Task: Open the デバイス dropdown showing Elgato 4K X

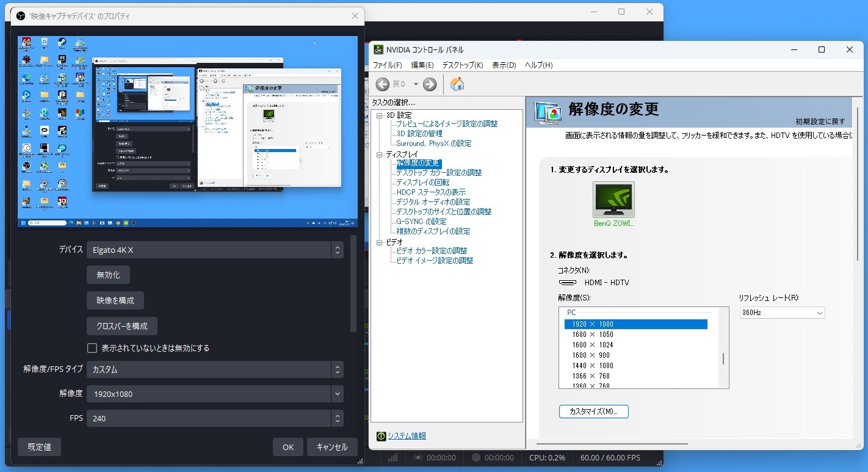Action: pos(215,250)
